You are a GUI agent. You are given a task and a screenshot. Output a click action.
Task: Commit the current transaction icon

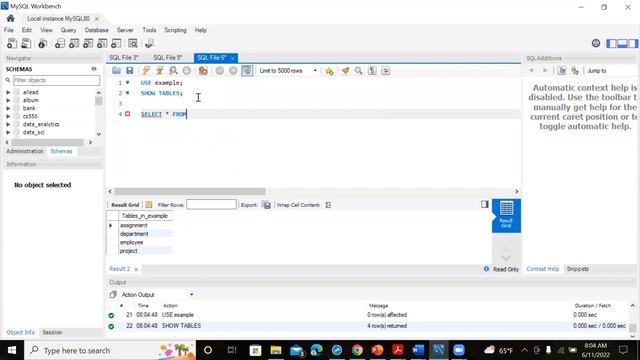[x=220, y=71]
